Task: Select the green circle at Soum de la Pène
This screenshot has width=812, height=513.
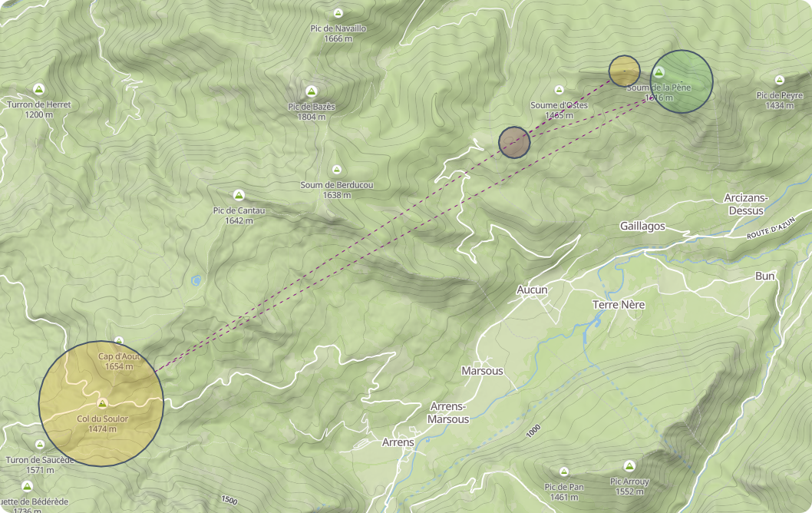Action: coord(682,81)
